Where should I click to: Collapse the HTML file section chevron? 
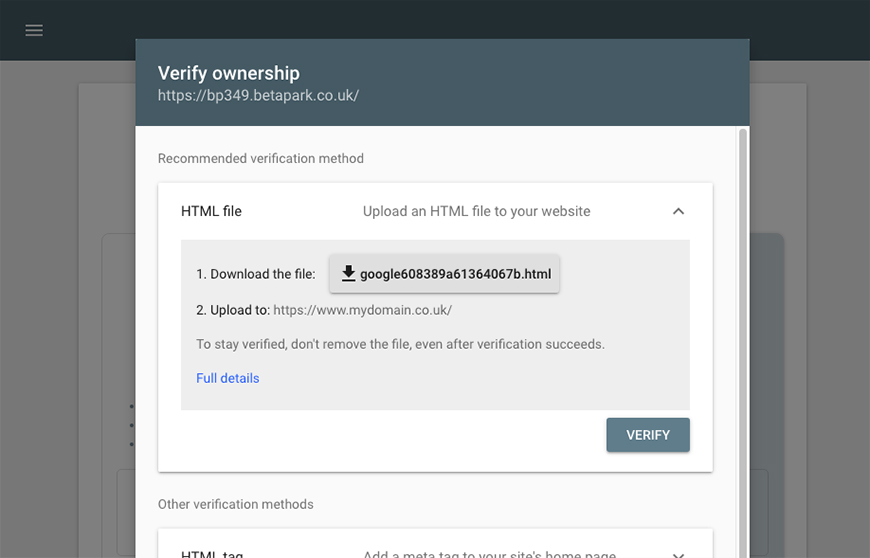pyautogui.click(x=678, y=211)
